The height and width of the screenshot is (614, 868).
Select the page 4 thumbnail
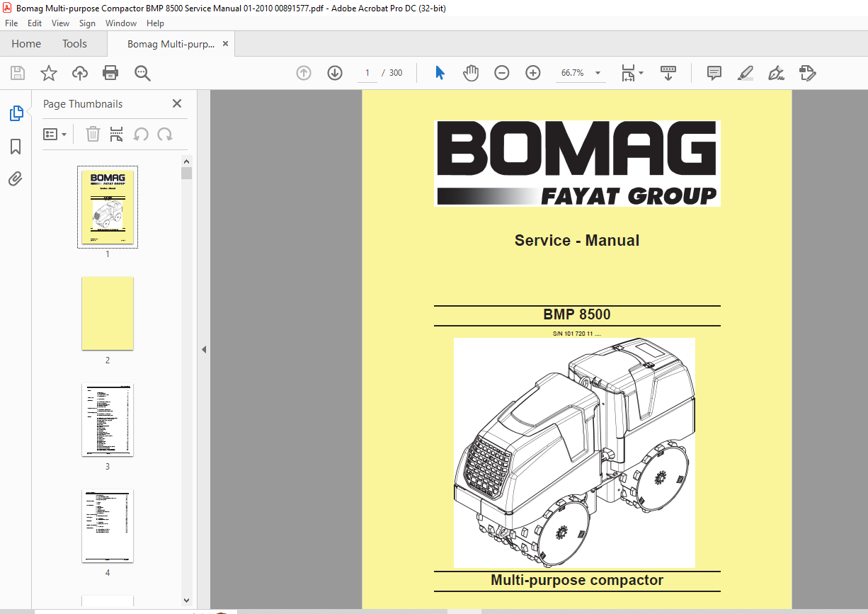coord(108,525)
